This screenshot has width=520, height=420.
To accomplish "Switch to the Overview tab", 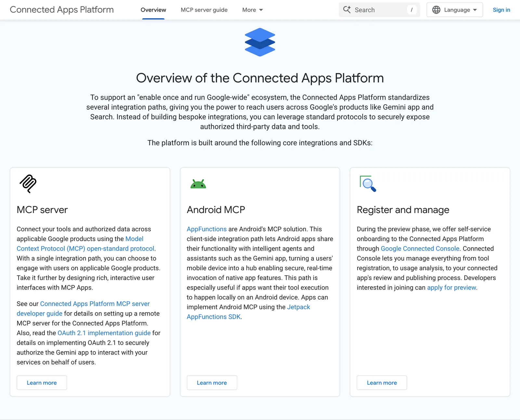I will (x=153, y=10).
